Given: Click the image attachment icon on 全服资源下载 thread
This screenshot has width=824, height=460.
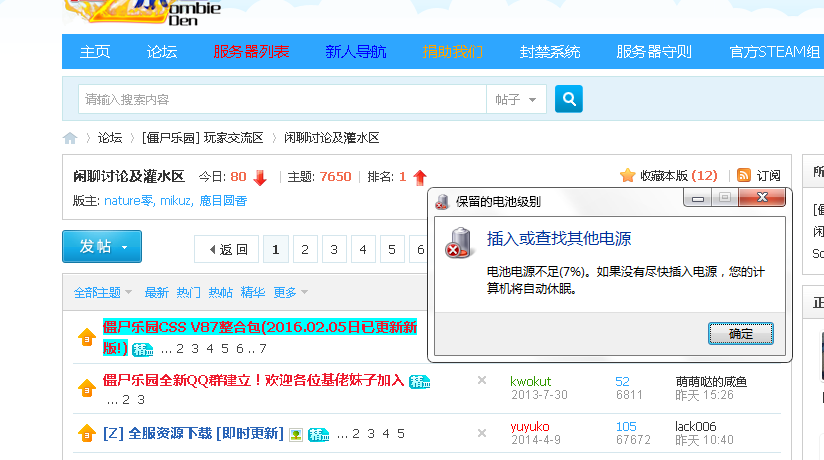Looking at the screenshot, I should 296,434.
